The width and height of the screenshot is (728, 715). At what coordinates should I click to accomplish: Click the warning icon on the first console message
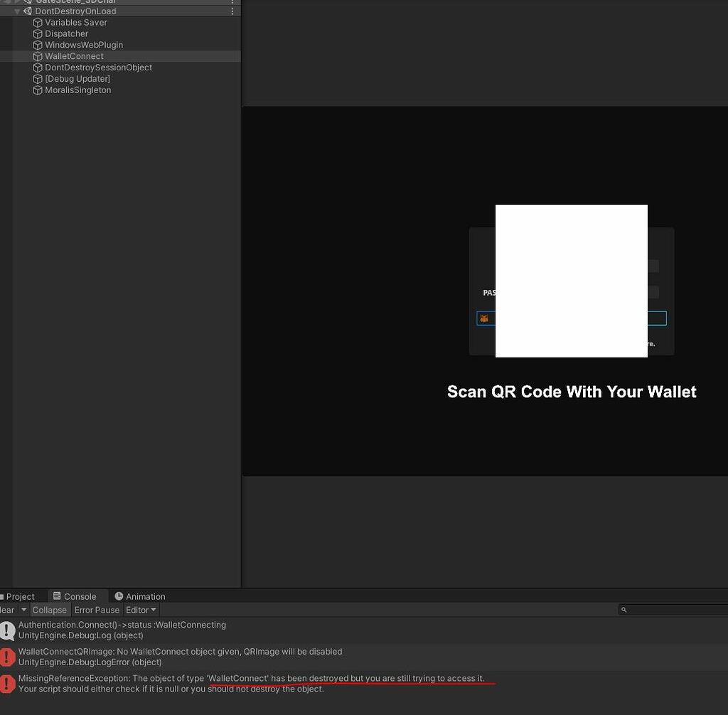[8, 630]
